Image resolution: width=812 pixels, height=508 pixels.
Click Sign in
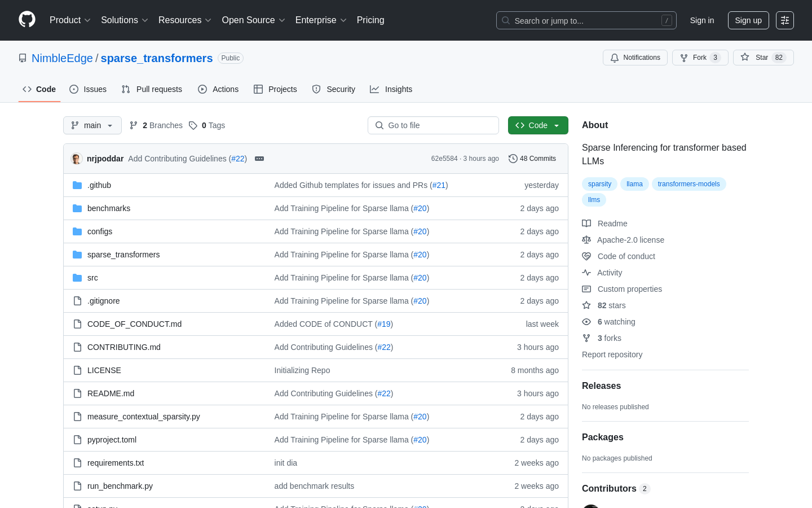click(x=702, y=20)
